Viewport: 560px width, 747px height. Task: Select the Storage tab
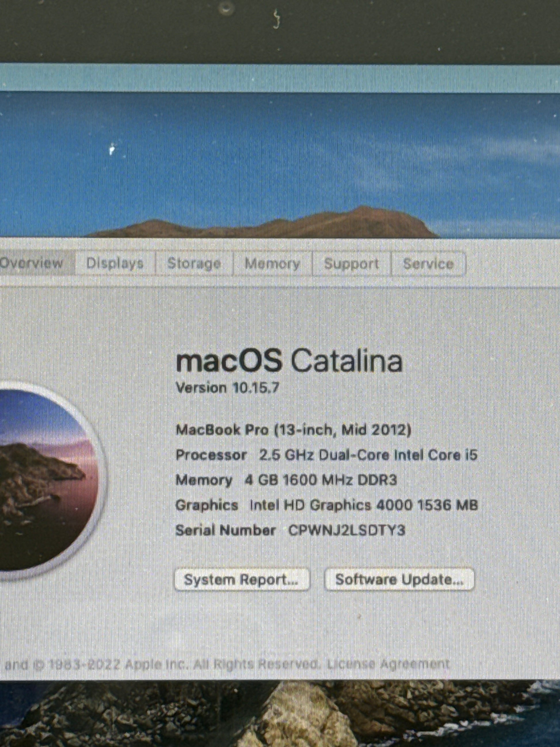(194, 263)
